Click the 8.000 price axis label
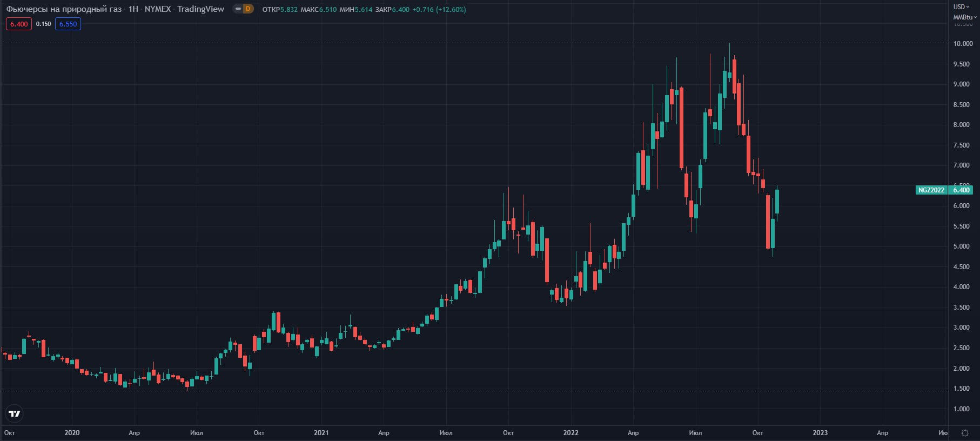The image size is (980, 441). (x=962, y=125)
